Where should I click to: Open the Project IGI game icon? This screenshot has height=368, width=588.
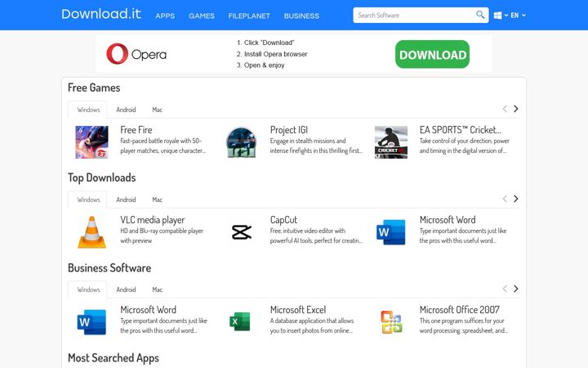242,142
